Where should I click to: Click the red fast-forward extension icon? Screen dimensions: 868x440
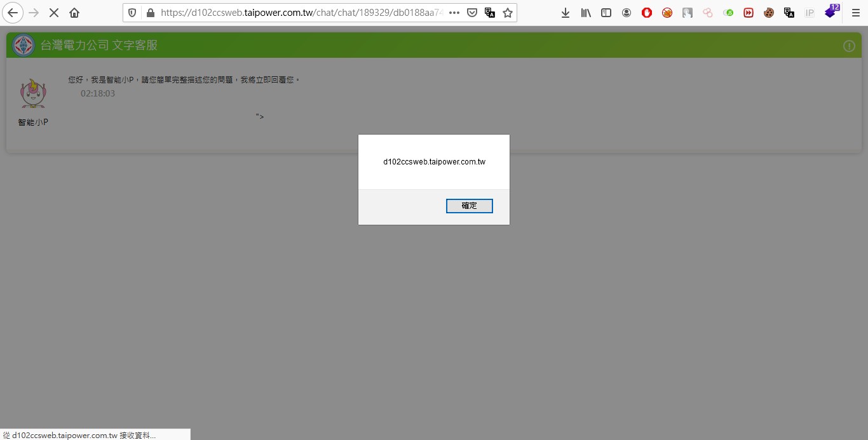pos(749,13)
